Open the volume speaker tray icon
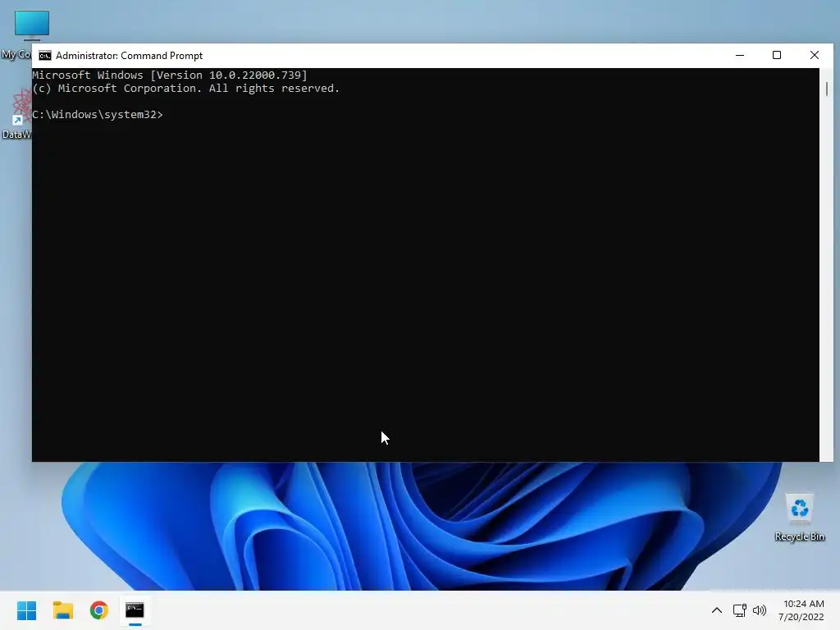Viewport: 840px width, 630px height. pos(759,610)
